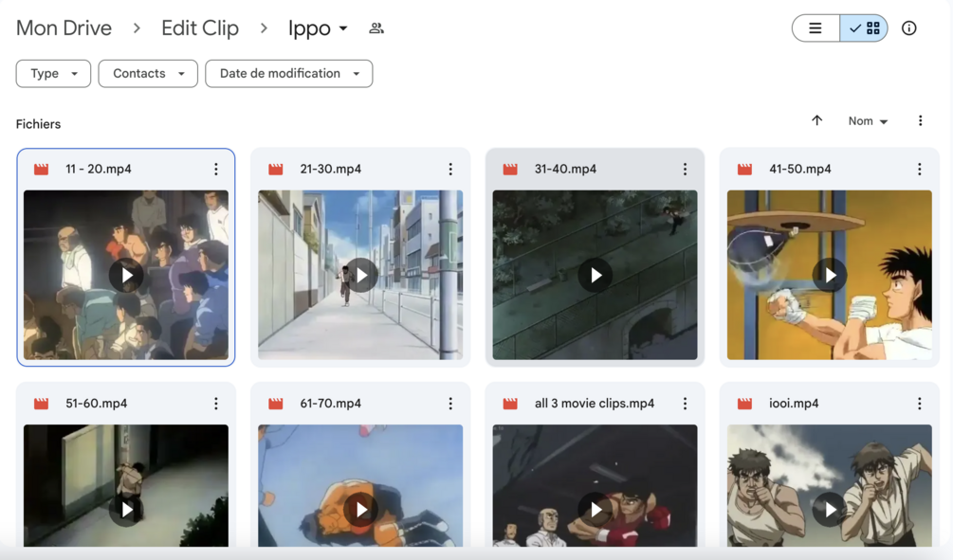Play the 51-60.mp4 video
The image size is (953, 560).
point(126,510)
